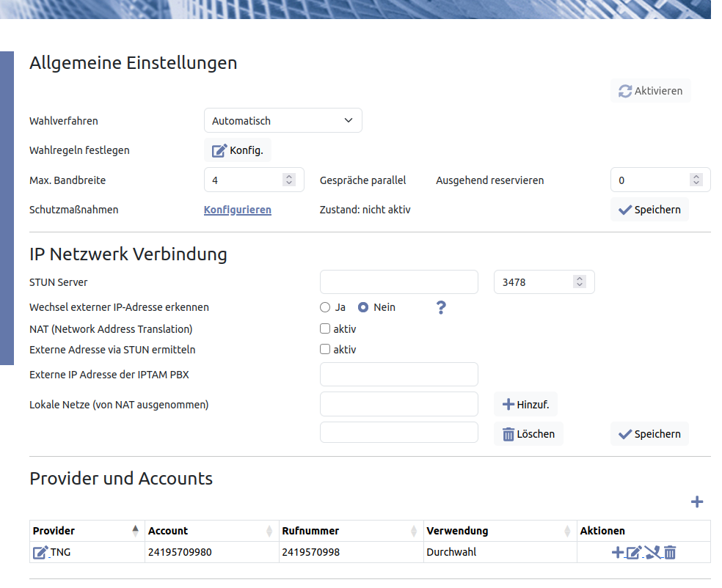The height and width of the screenshot is (588, 722).
Task: Click Konfig. button for Wahlregeln
Action: click(x=237, y=150)
